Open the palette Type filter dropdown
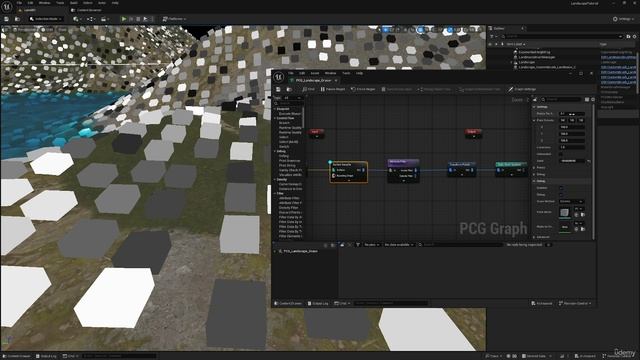 [x=293, y=98]
